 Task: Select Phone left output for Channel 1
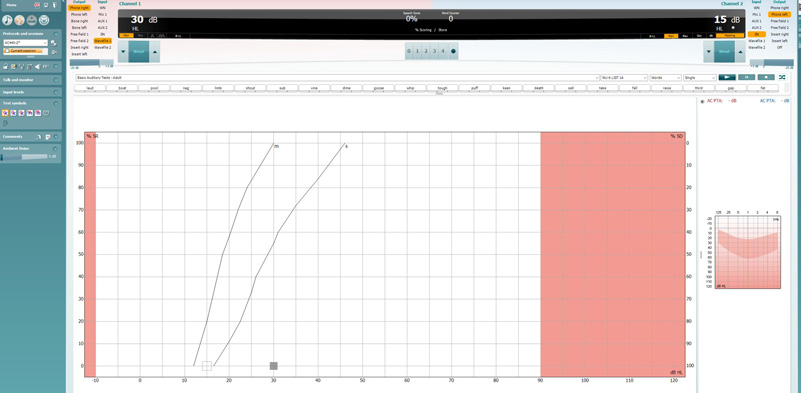coord(79,14)
